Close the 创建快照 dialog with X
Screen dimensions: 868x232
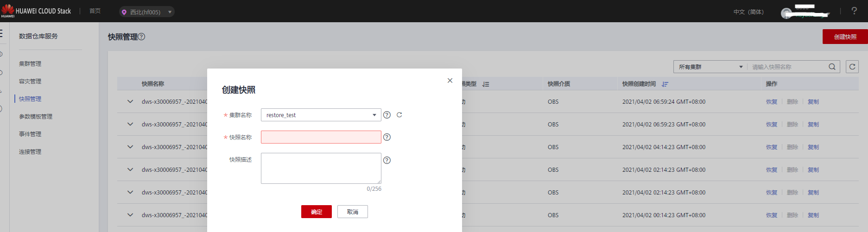click(450, 81)
